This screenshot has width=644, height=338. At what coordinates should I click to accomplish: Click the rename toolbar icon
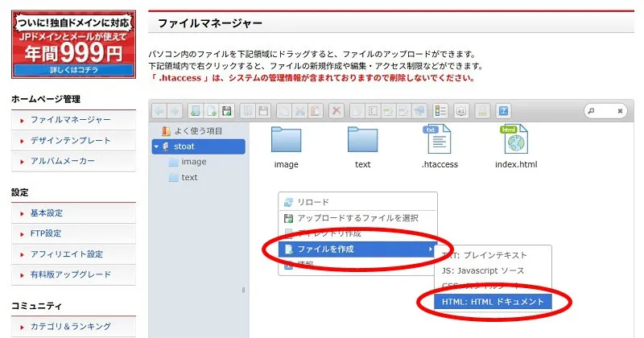tap(373, 111)
